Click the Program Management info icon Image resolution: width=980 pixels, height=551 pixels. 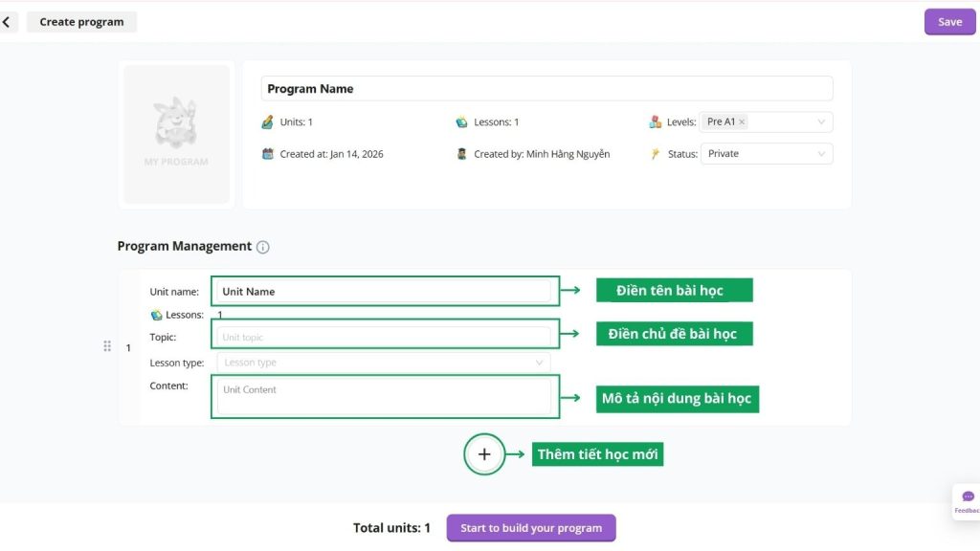263,247
